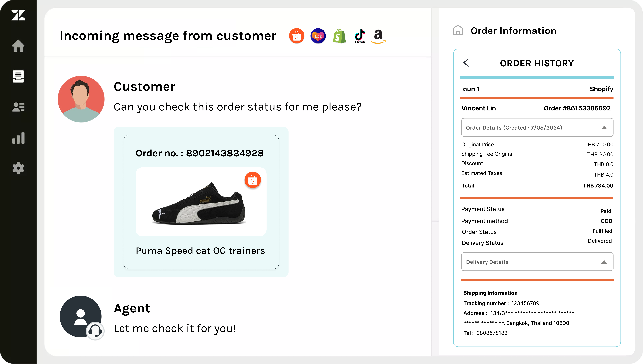Open the Customers list icon
The width and height of the screenshot is (643, 364).
point(18,107)
